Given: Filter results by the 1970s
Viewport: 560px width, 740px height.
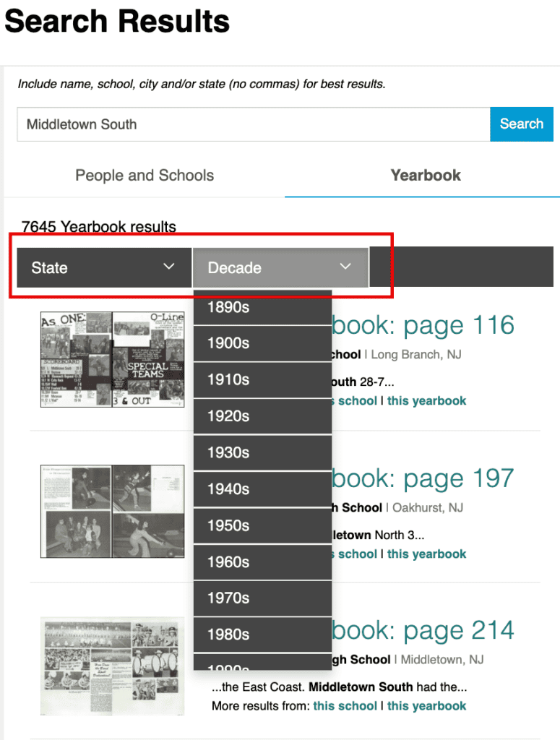Looking at the screenshot, I should pos(262,598).
